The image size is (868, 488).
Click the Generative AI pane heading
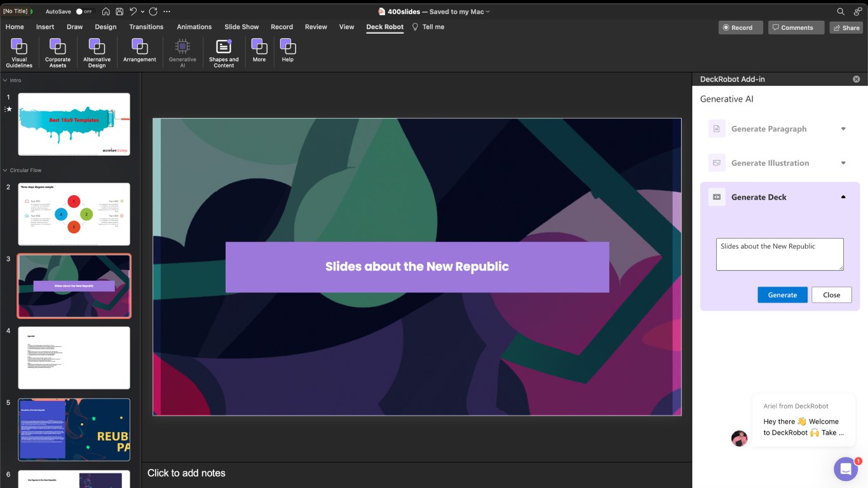point(727,99)
